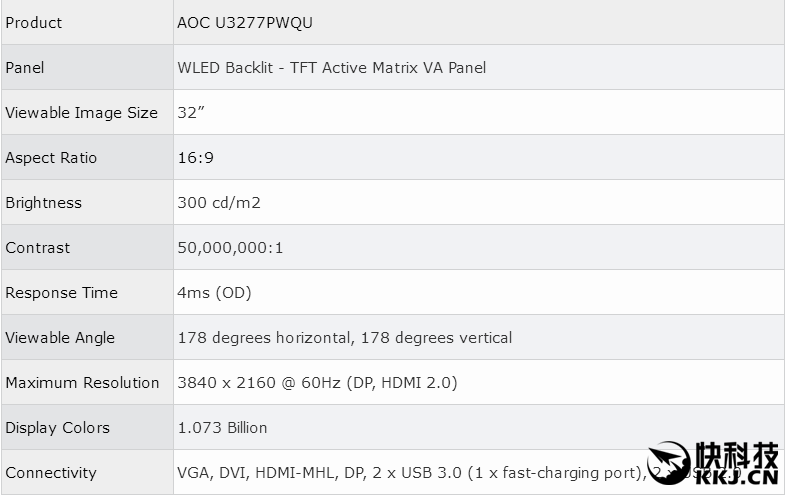Screen dimensions: 788x495
Task: Select the Viewable Image Size label
Action: [82, 112]
